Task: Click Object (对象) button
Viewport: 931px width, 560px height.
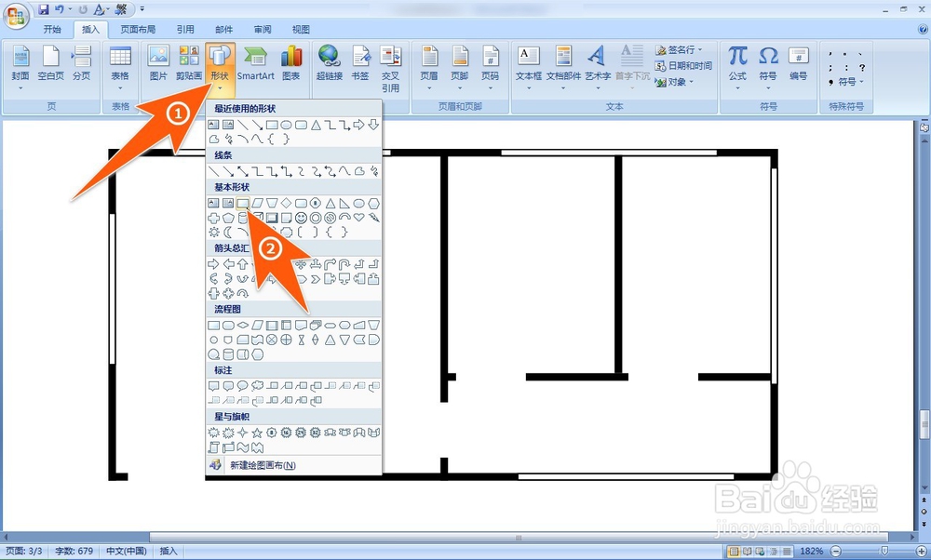Action: pos(674,82)
